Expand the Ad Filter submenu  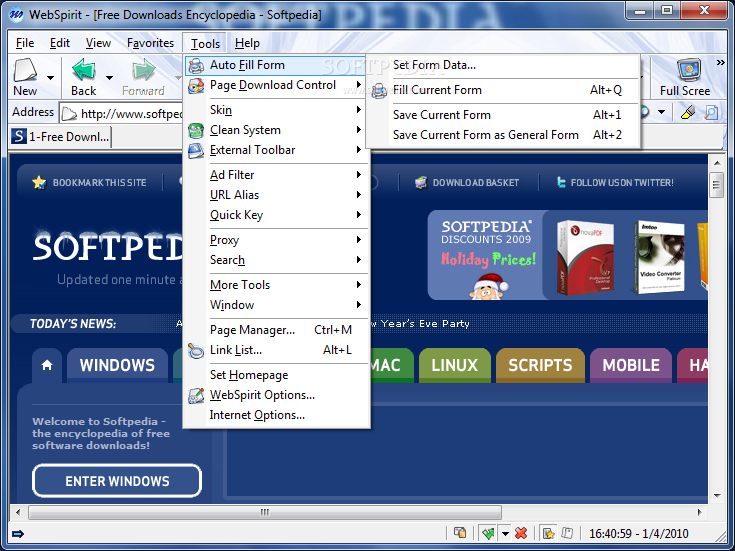278,175
